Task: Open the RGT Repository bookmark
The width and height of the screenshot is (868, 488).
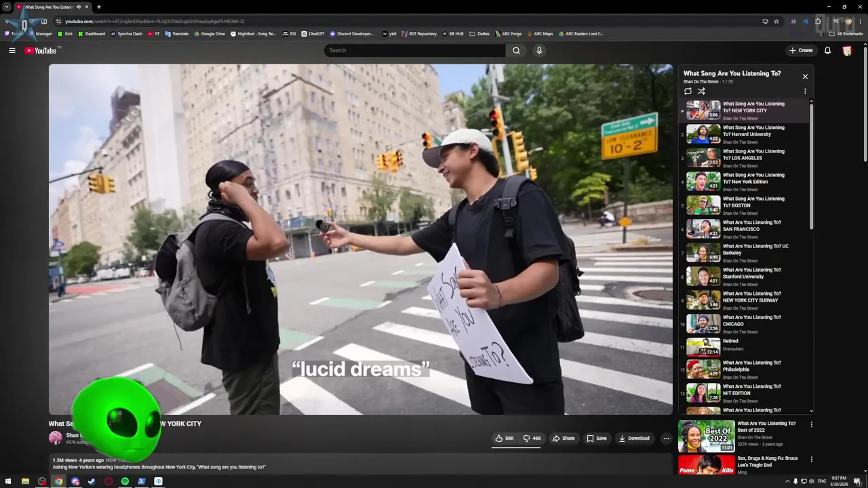Action: (420, 33)
